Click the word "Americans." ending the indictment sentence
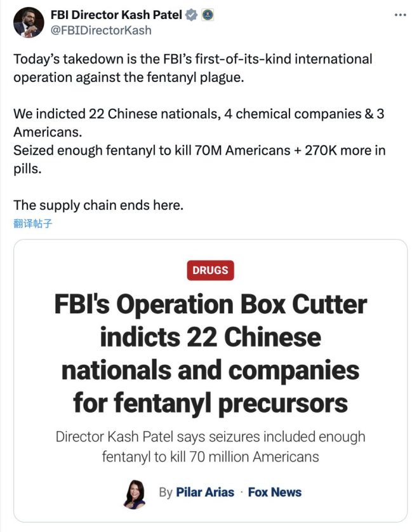The image size is (419, 532). tap(48, 132)
